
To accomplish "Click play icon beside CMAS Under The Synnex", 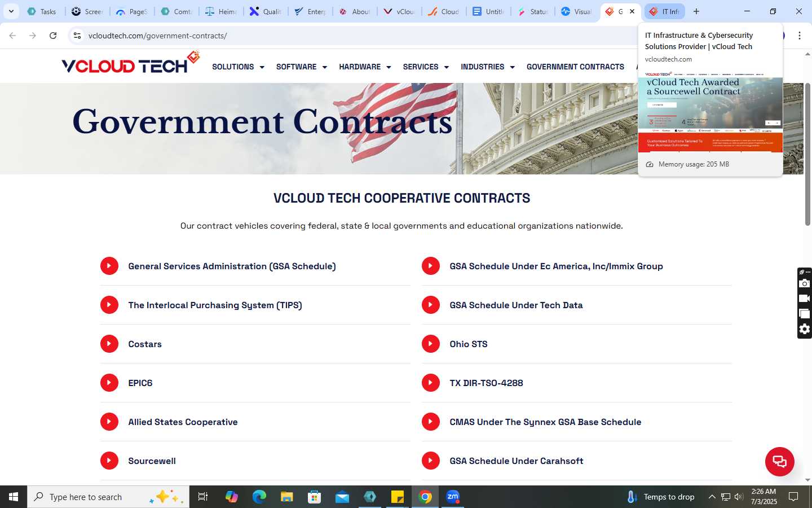I will tap(431, 422).
